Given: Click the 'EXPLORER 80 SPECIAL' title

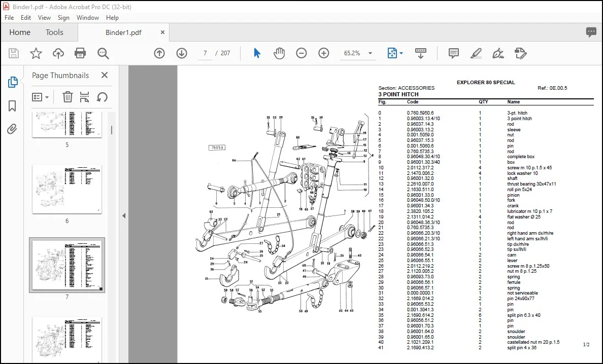Looking at the screenshot, I should (486, 83).
